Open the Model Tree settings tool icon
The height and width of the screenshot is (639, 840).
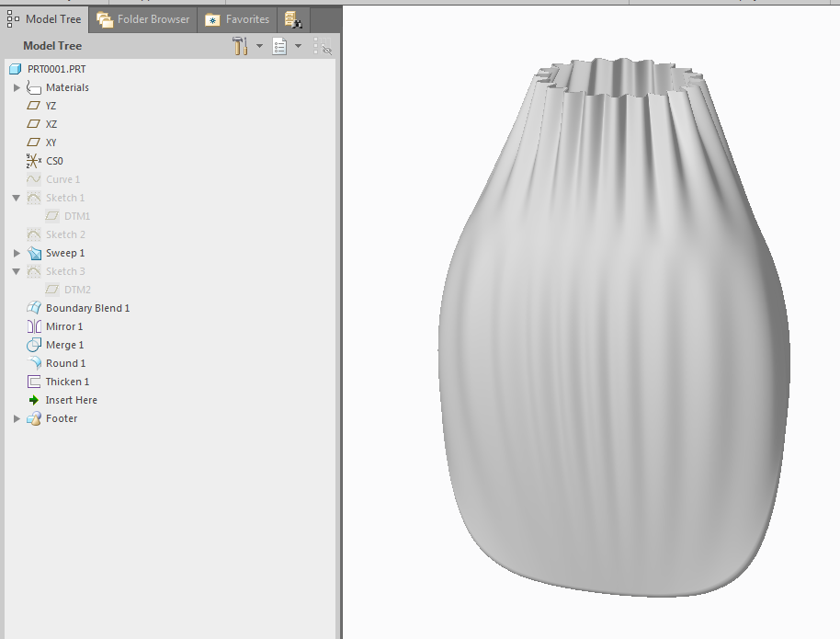click(241, 46)
